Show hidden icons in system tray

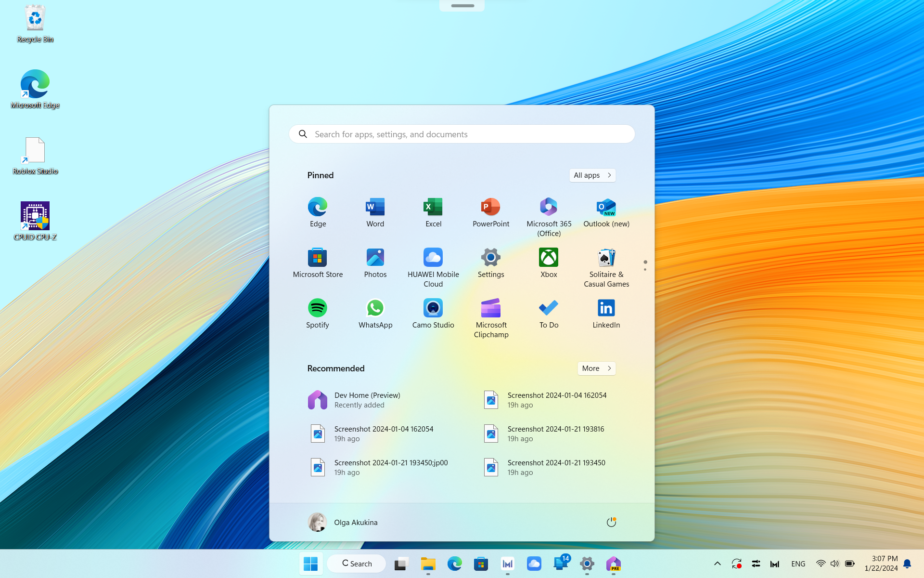coord(717,564)
